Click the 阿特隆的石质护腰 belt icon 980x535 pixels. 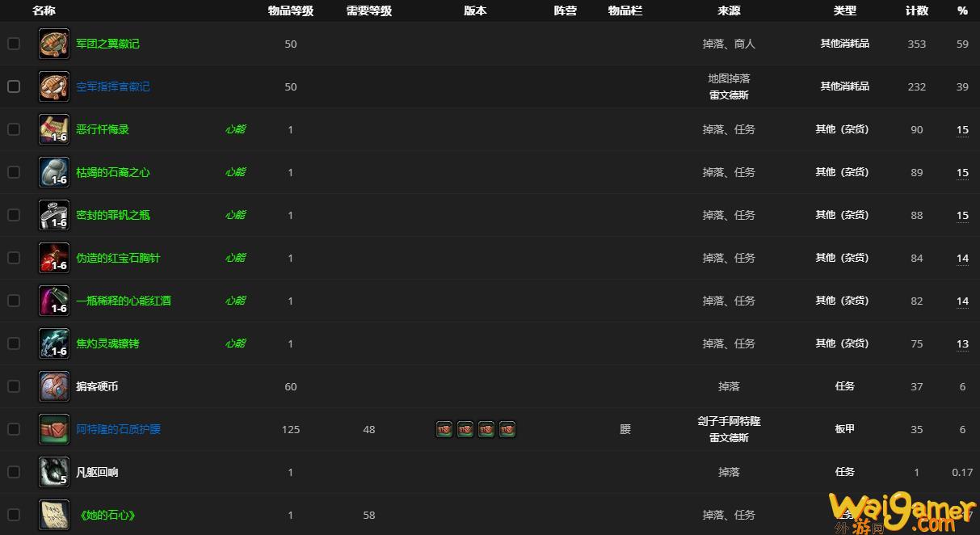[54, 429]
